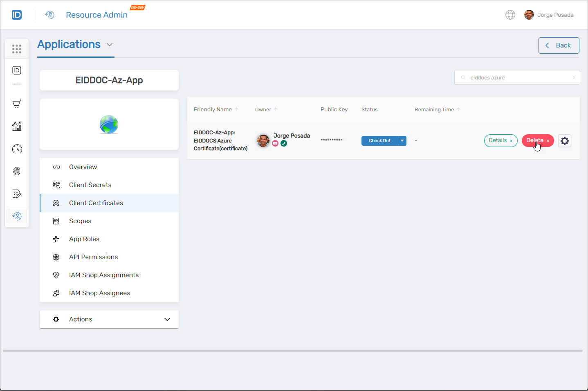Open certificate settings gear icon
The image size is (588, 391).
564,141
